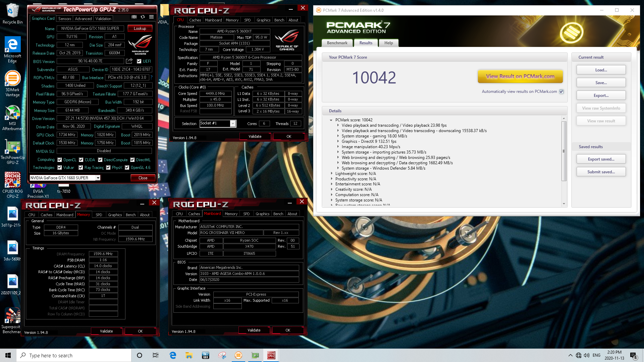644x362 pixels.
Task: Click the Cortana circle on the taskbar
Action: [140, 355]
